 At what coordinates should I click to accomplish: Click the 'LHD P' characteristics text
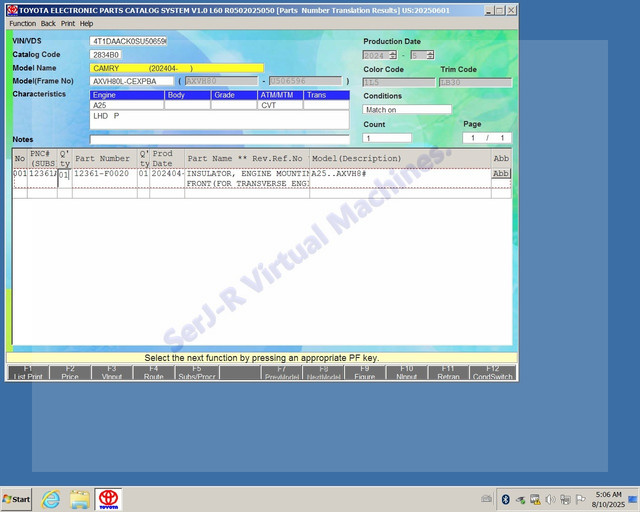pos(106,116)
